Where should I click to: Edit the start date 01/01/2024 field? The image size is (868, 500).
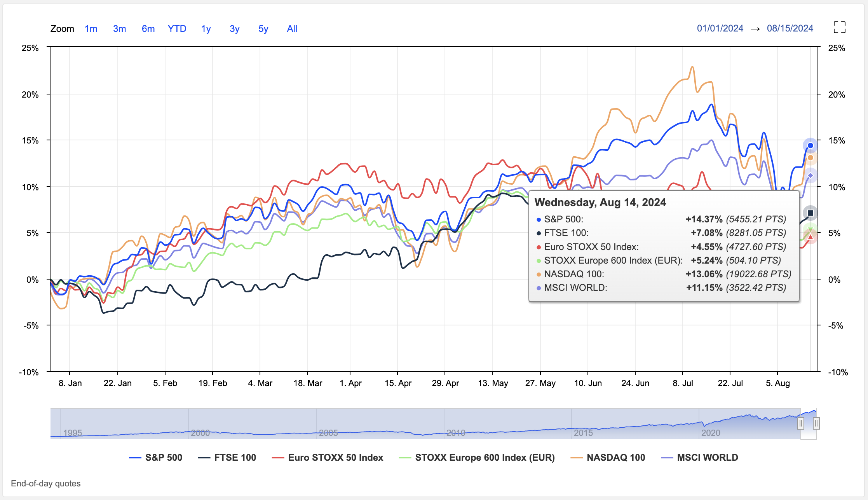coord(720,28)
